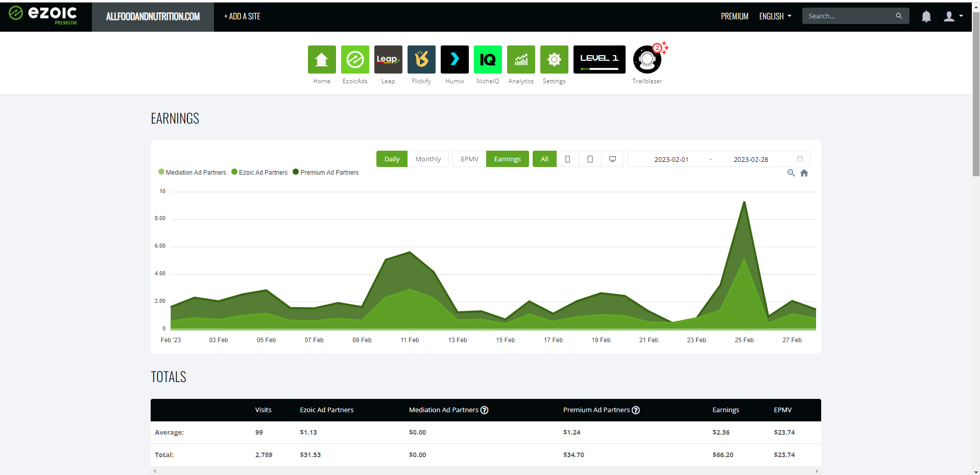Click table scroll right arrow
The width and height of the screenshot is (980, 475).
pos(817,471)
